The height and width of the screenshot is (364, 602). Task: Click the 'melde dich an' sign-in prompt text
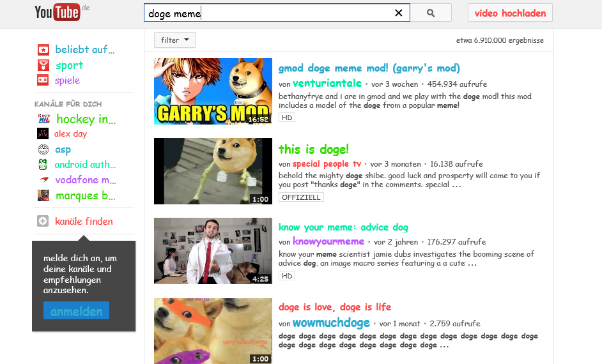coord(80,274)
